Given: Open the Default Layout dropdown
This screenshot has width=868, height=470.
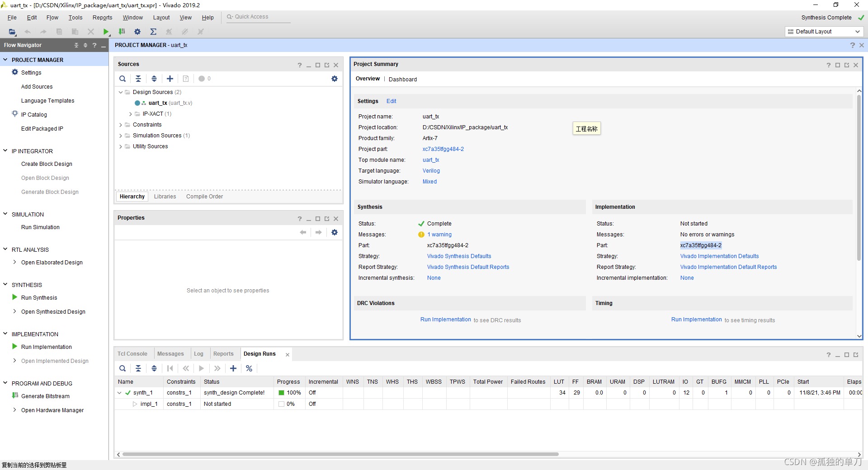Looking at the screenshot, I should pos(824,32).
